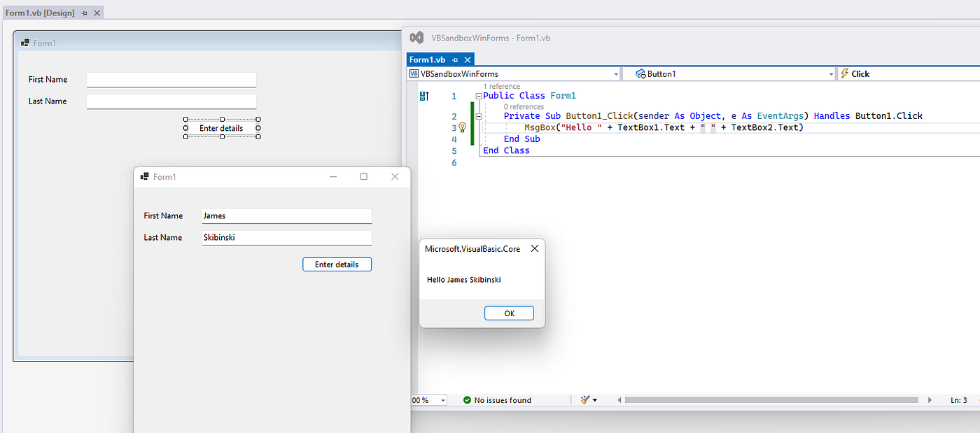Maximize the running Form1 window
The image size is (980, 433).
coord(364,177)
